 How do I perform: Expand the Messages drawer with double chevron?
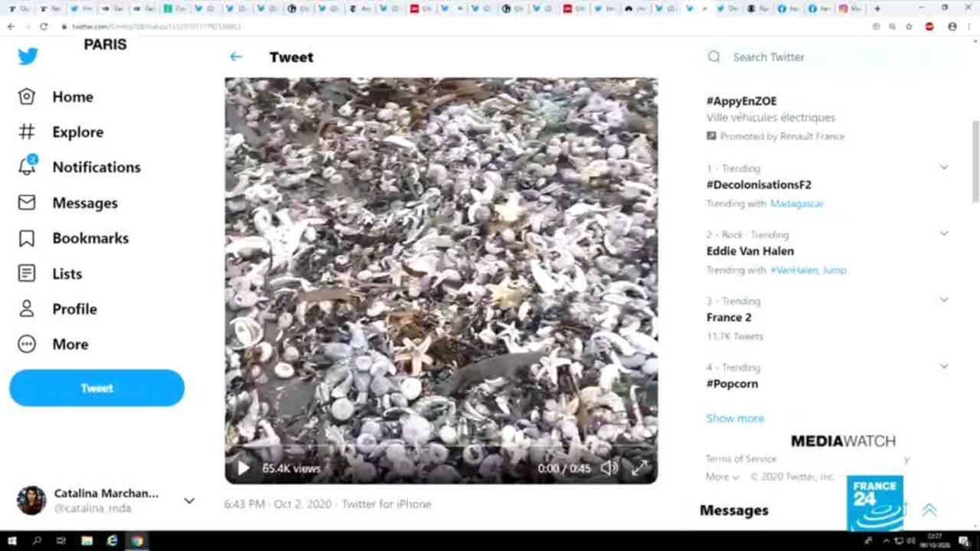click(x=929, y=510)
